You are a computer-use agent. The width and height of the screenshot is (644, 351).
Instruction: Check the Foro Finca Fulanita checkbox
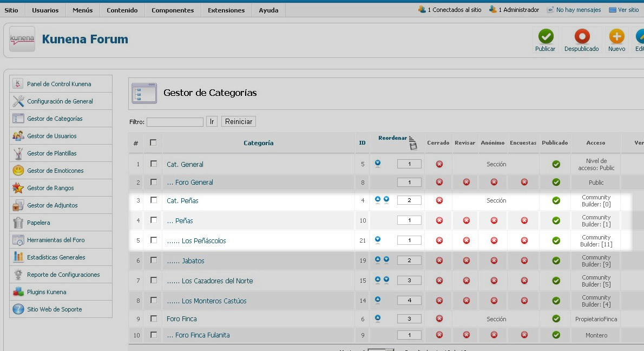pyautogui.click(x=154, y=335)
